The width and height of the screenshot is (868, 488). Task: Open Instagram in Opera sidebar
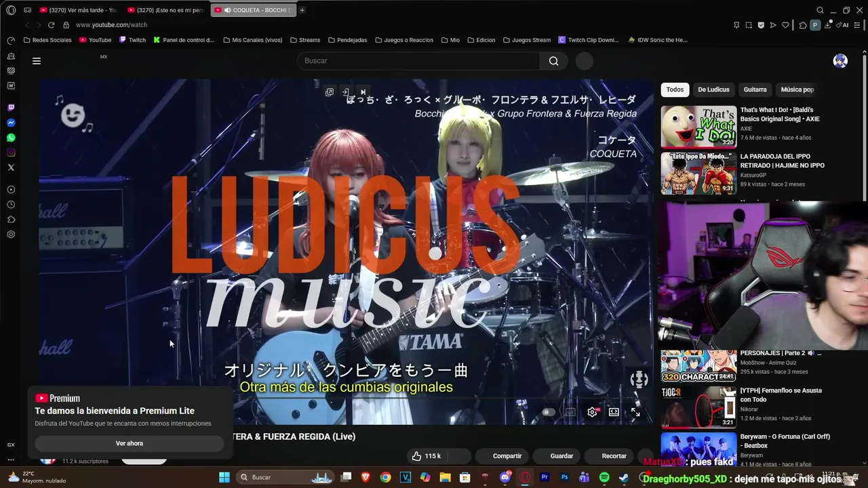point(11,152)
